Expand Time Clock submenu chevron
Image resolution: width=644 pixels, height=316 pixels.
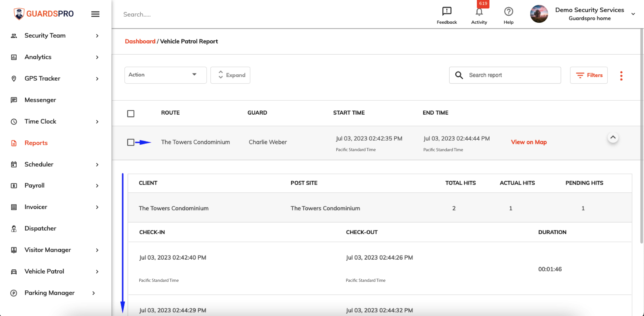[97, 122]
